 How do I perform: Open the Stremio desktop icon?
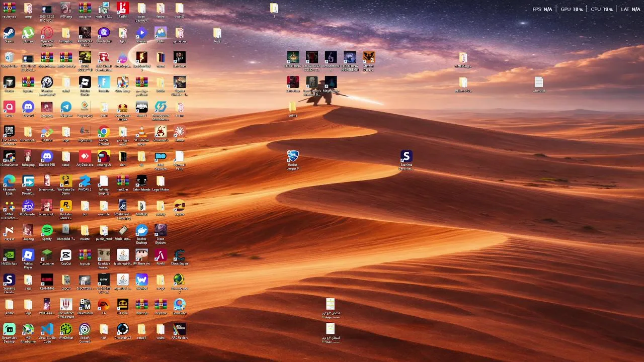click(x=141, y=35)
